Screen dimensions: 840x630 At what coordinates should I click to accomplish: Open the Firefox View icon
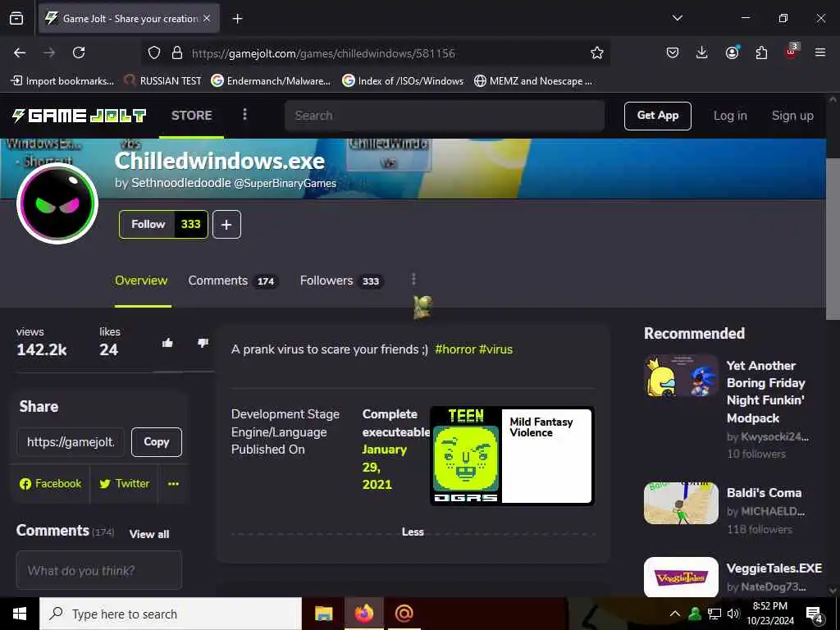click(16, 18)
